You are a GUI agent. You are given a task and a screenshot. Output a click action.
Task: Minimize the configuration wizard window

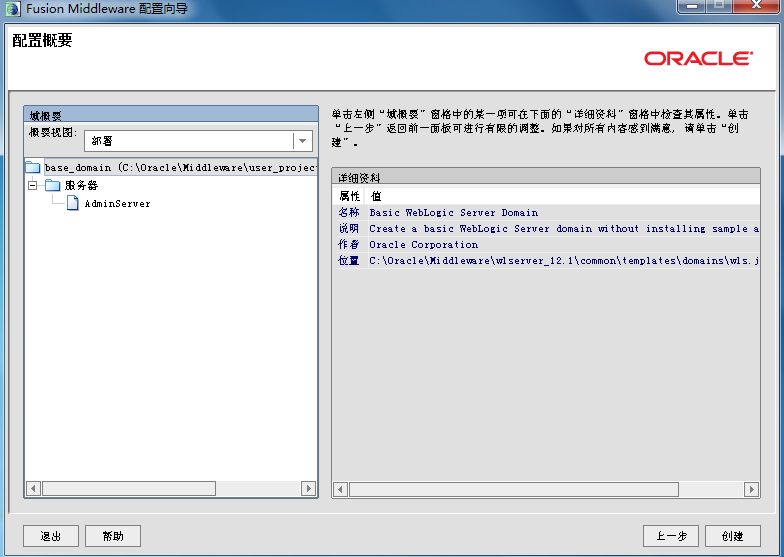tap(692, 6)
